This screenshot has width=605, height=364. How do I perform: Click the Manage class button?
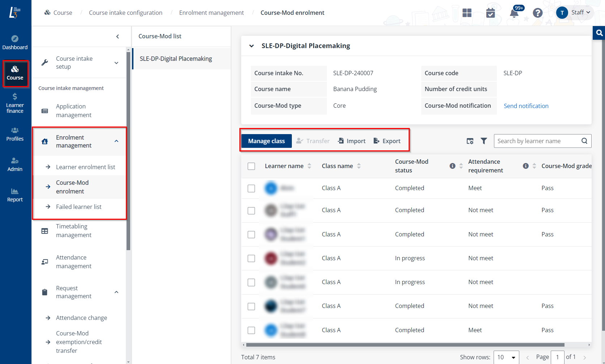266,141
